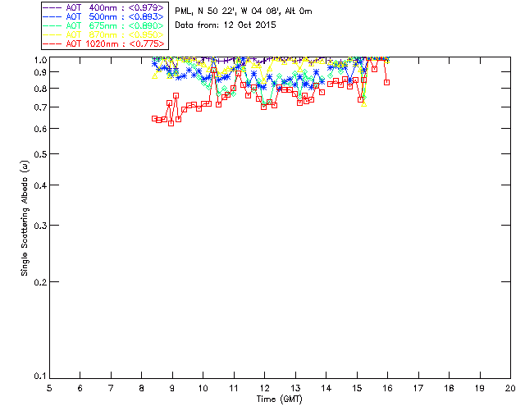Click the PML station location text
The width and height of the screenshot is (525, 420).
click(244, 11)
